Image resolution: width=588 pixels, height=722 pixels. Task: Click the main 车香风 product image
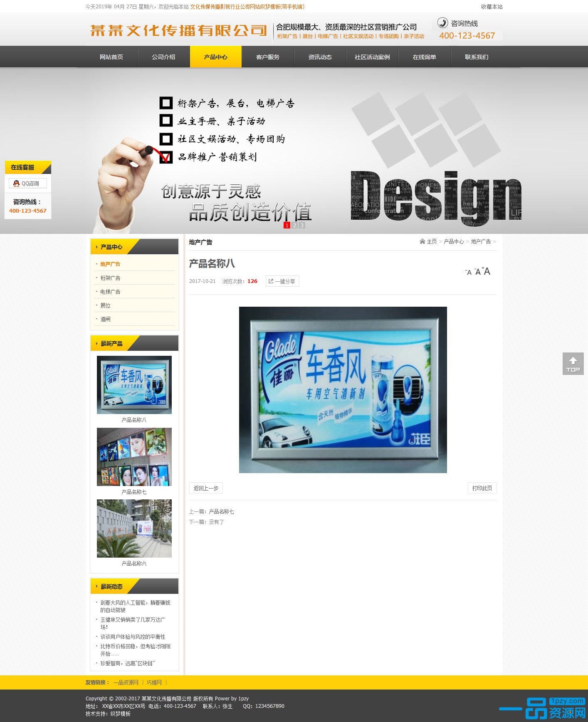click(343, 390)
